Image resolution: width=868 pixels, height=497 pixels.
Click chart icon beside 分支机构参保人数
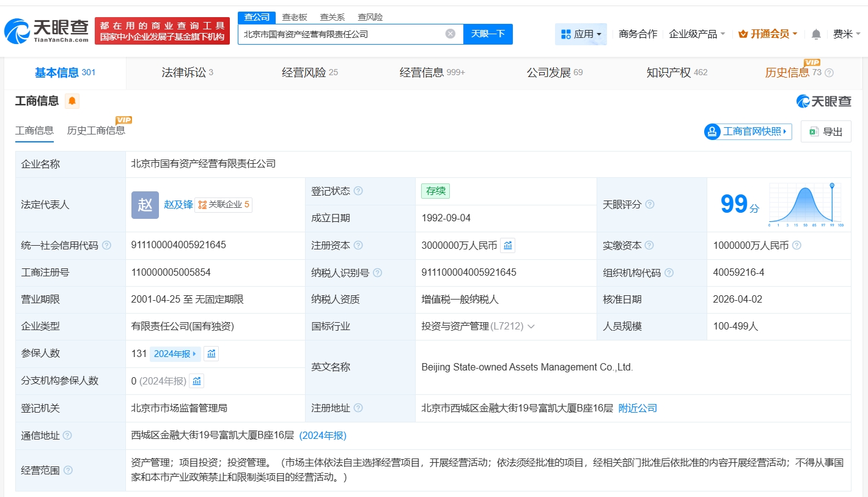tap(196, 380)
